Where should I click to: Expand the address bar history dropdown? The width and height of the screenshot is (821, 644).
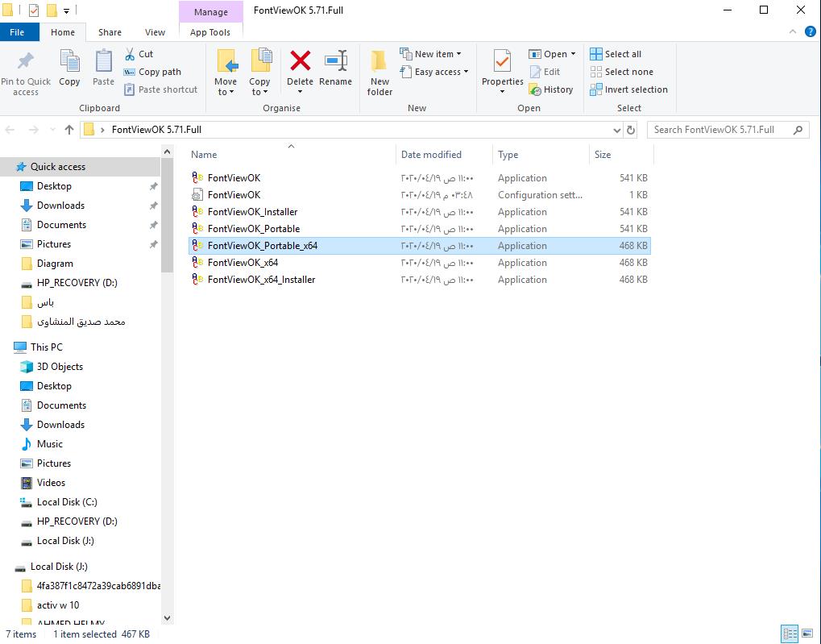617,130
